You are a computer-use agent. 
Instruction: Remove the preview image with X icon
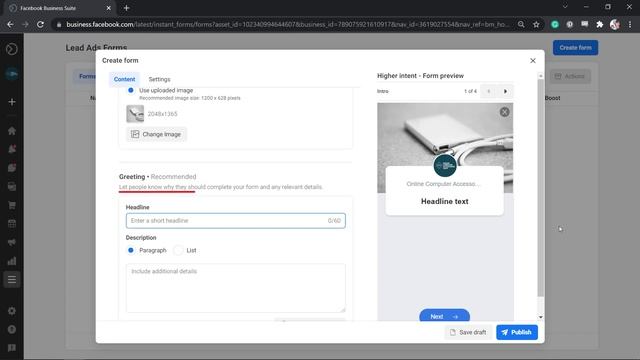point(504,112)
